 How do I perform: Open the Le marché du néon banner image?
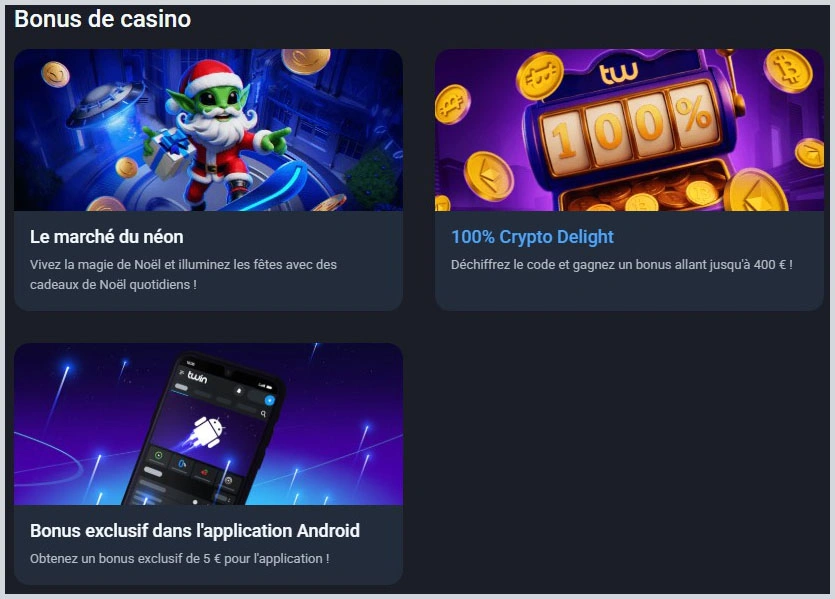pyautogui.click(x=208, y=130)
